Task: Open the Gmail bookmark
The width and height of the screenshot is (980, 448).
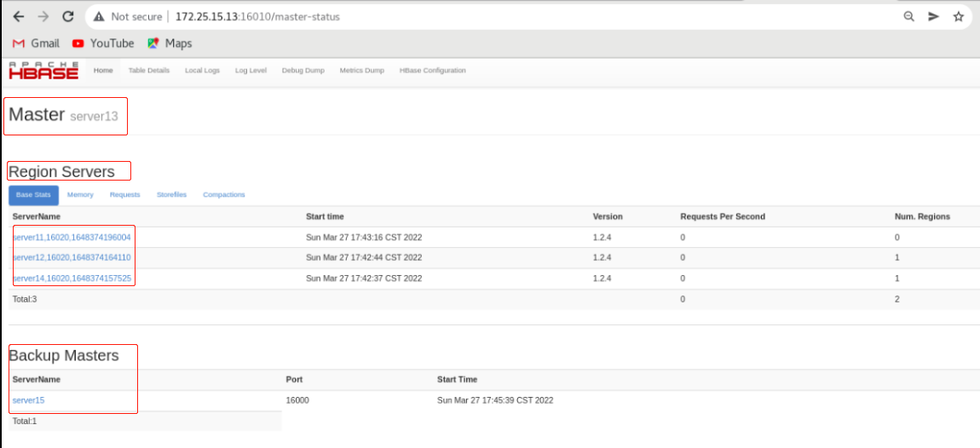Action: (x=37, y=43)
